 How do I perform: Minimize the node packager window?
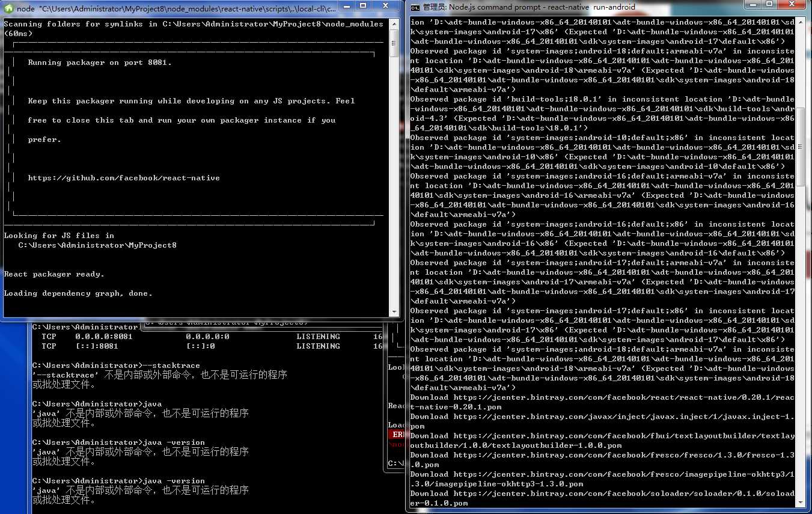[x=348, y=7]
